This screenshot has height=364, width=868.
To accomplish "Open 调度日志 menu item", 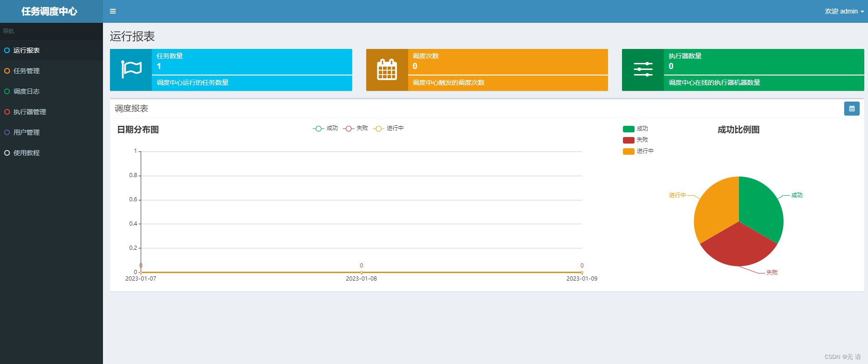I will [x=51, y=91].
